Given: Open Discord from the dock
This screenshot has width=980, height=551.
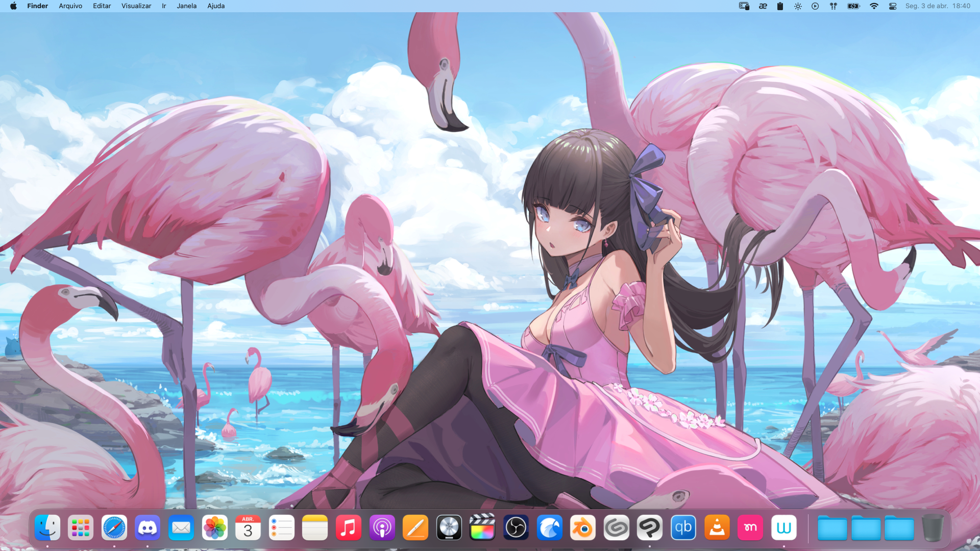Looking at the screenshot, I should (x=148, y=528).
